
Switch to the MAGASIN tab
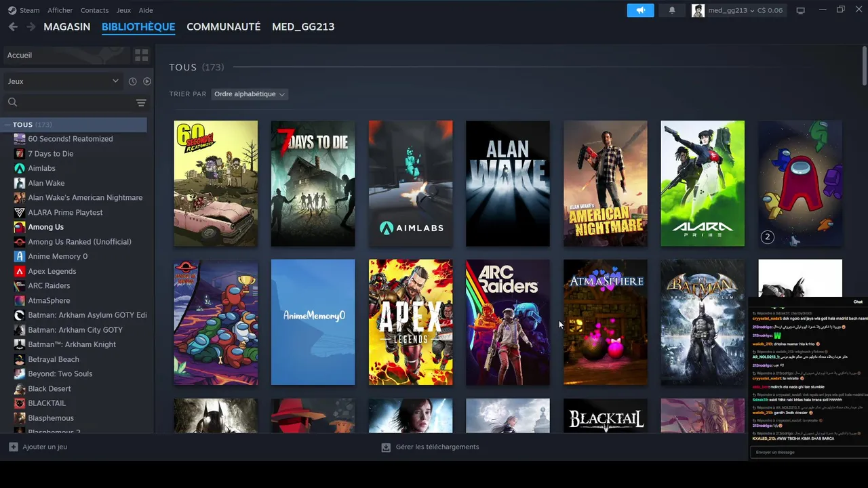67,26
